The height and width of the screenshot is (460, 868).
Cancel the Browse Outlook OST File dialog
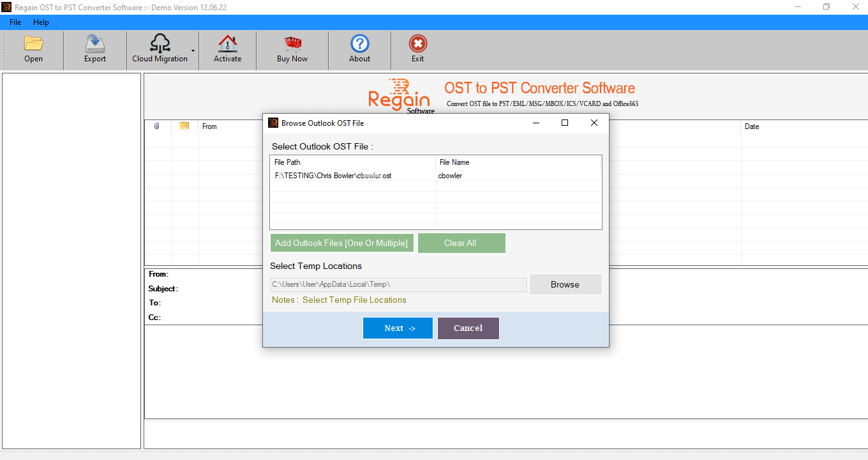tap(468, 328)
